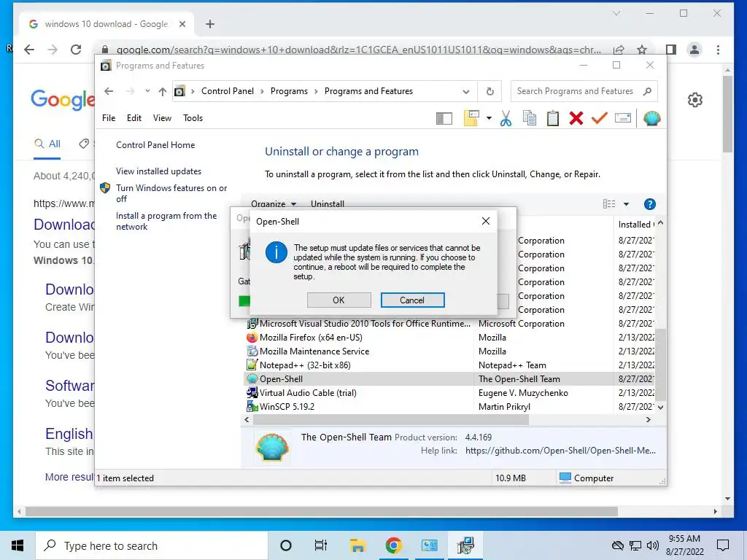Click the copy icon in Explorer toolbar

click(x=530, y=118)
